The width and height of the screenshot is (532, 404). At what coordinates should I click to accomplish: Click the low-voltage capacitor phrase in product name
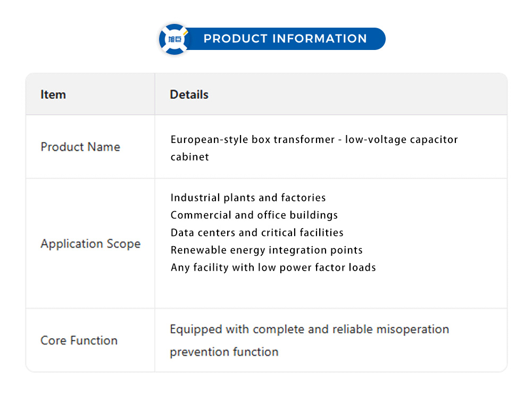pyautogui.click(x=401, y=139)
